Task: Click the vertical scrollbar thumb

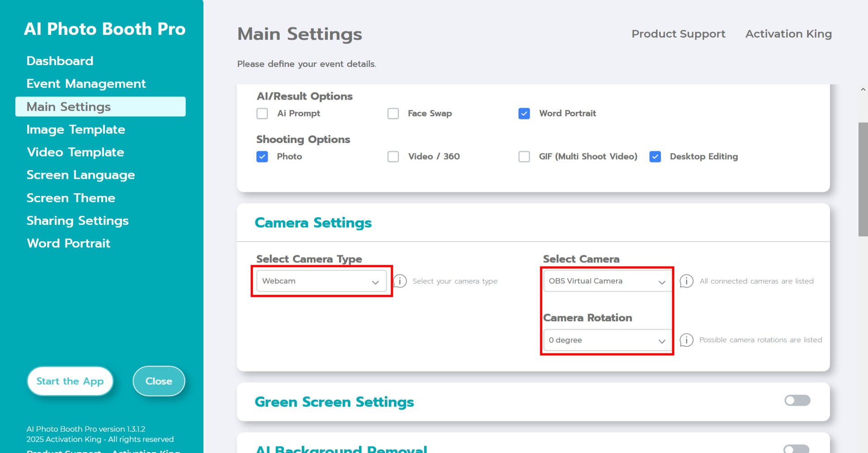Action: pyautogui.click(x=863, y=179)
